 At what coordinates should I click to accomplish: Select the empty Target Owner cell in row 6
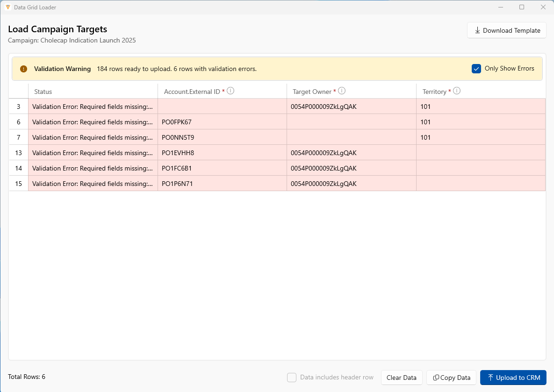tap(351, 122)
